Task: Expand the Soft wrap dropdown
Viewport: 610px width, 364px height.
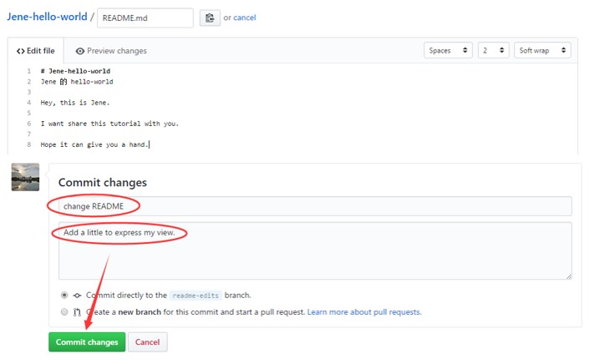Action: click(x=542, y=51)
